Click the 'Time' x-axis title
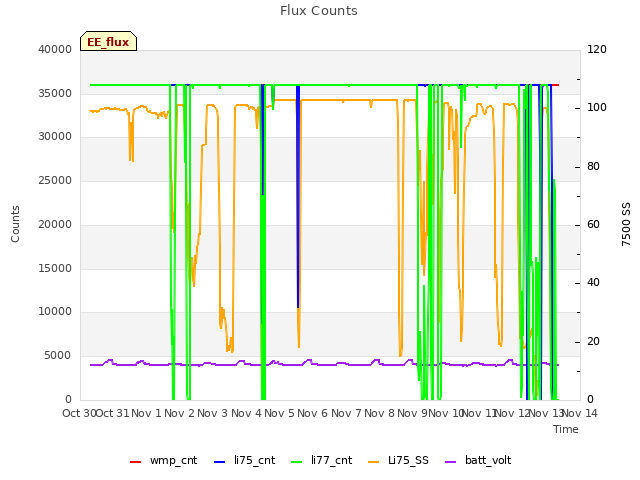 coord(566,429)
